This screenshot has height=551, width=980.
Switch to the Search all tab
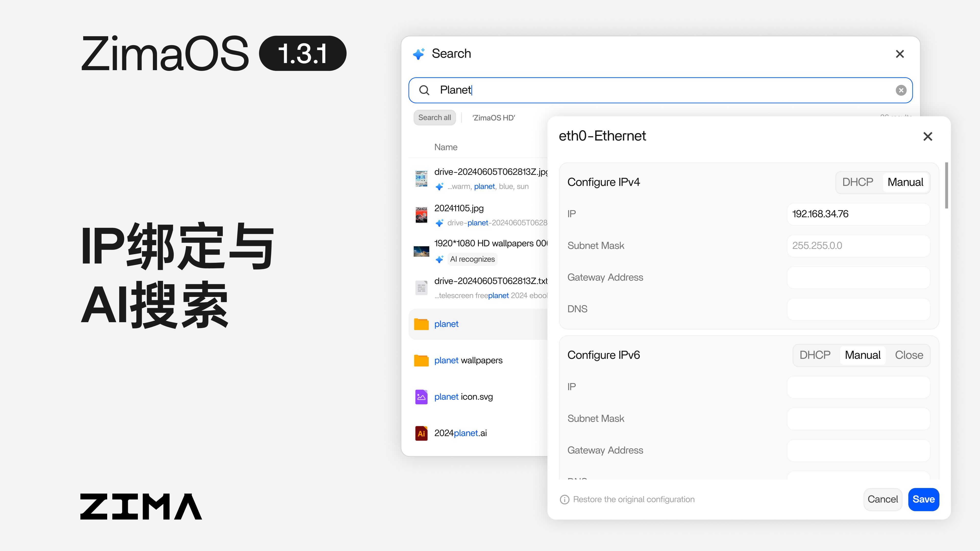pyautogui.click(x=434, y=118)
